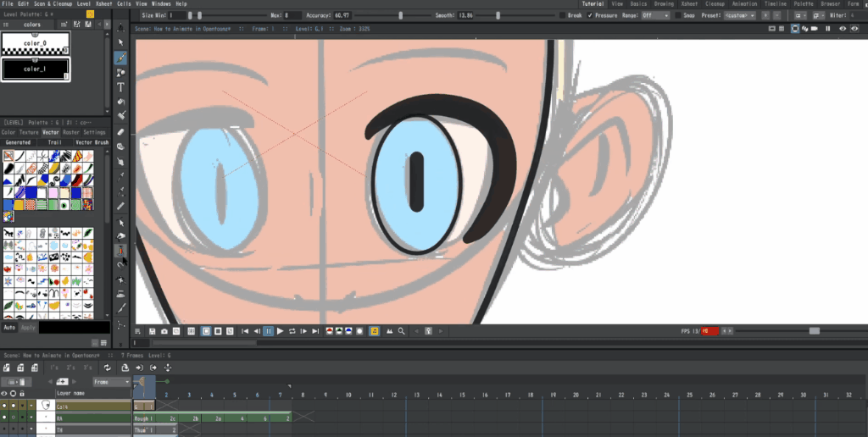
Task: Click the palette page right arrow
Action: tap(106, 25)
